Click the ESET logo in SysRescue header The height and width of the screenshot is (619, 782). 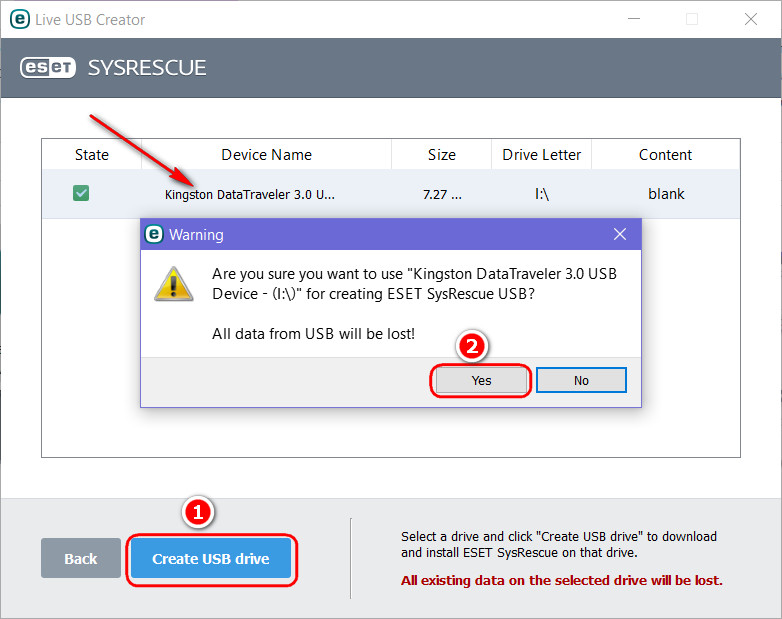tap(48, 68)
